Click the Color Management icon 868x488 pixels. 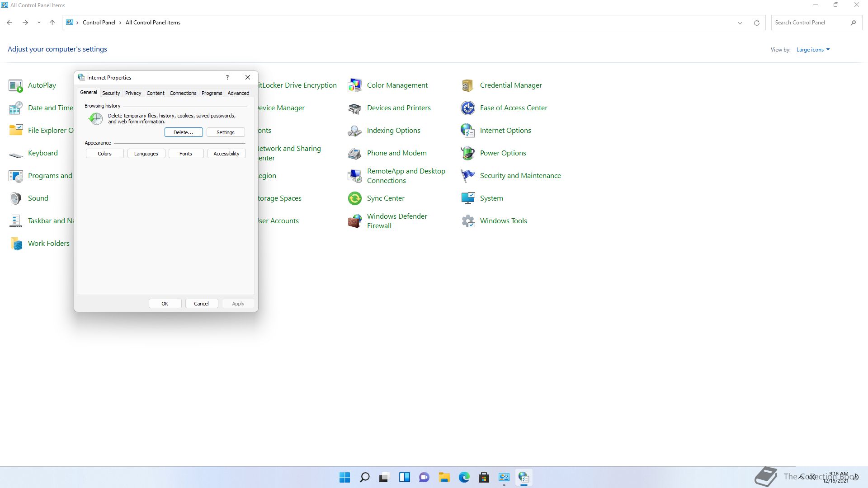tap(355, 85)
